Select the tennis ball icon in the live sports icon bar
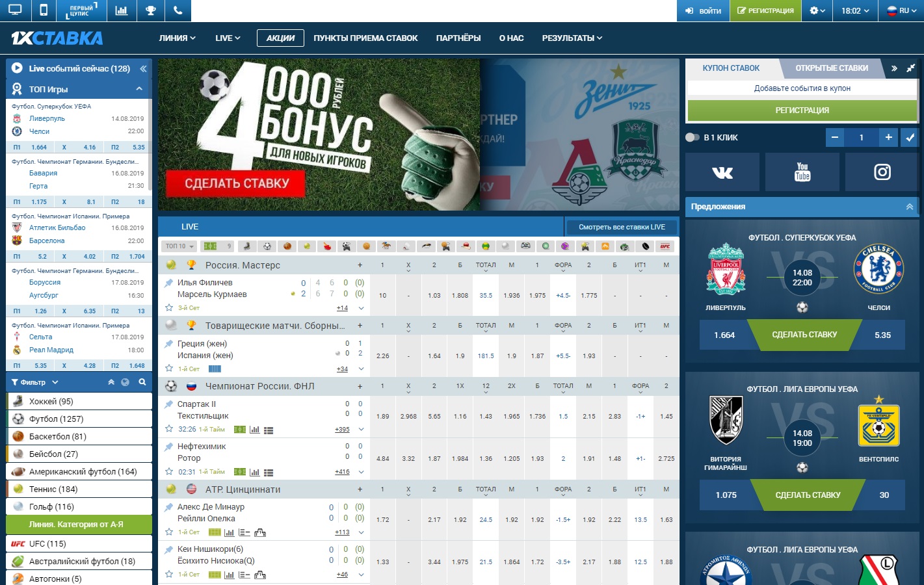The image size is (924, 585). (x=306, y=246)
